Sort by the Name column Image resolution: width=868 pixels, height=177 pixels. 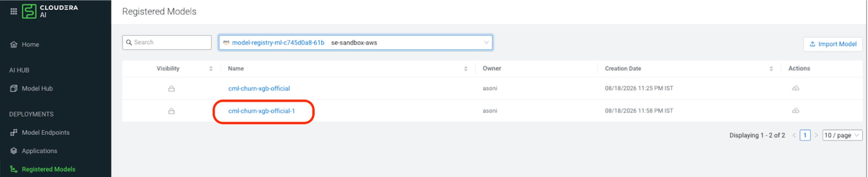(x=466, y=69)
